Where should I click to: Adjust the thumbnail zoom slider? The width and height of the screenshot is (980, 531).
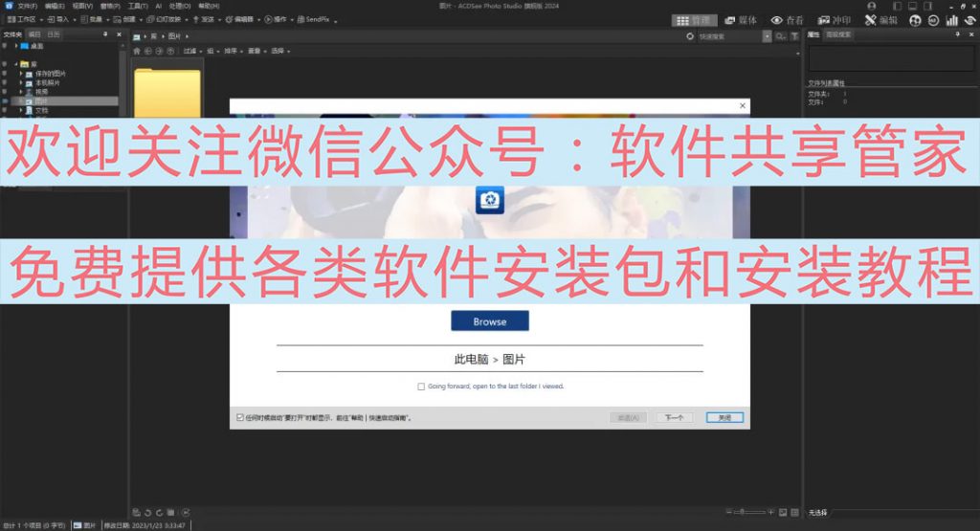pos(749,512)
